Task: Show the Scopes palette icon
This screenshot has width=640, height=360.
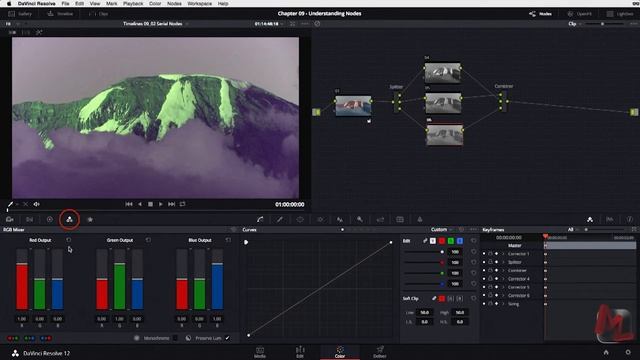Action: 610,220
